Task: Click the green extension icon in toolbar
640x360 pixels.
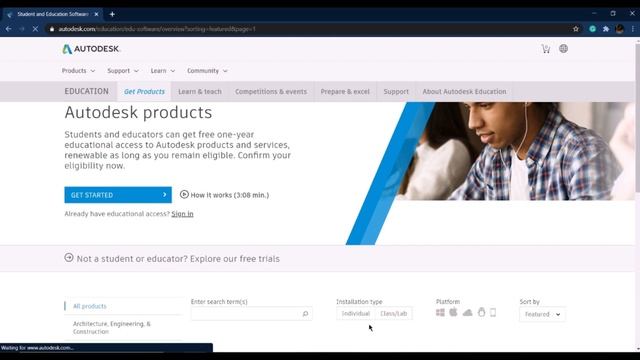Action: point(593,29)
